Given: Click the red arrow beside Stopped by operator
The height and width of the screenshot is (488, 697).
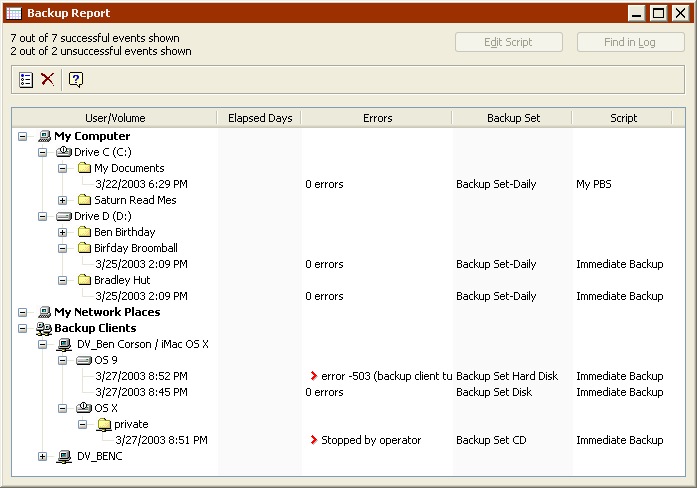Looking at the screenshot, I should coord(314,440).
